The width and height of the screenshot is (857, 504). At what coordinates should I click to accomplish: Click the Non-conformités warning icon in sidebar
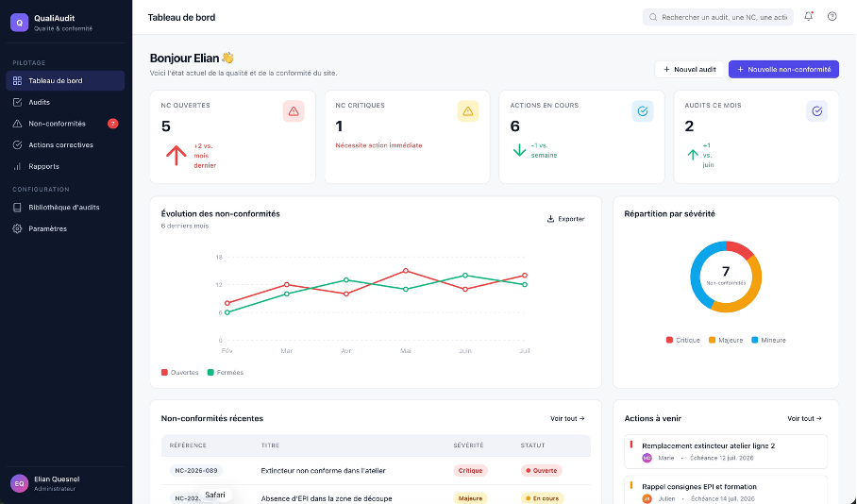[x=18, y=124]
